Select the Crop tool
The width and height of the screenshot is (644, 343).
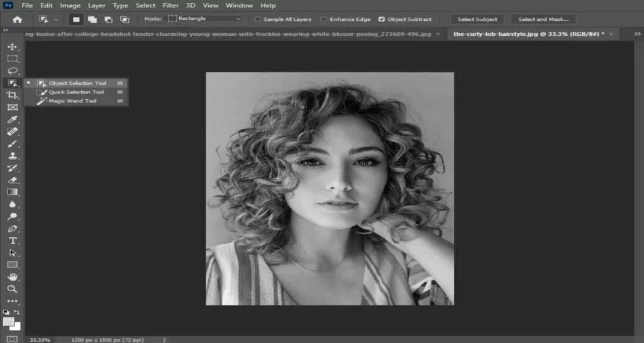pyautogui.click(x=13, y=95)
